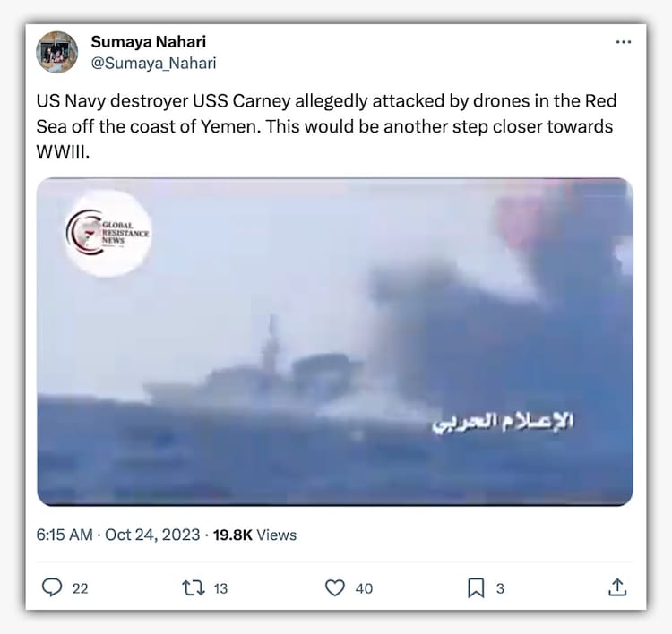Open the Oct 24, 2023 date link
The width and height of the screenshot is (672, 634).
(152, 535)
